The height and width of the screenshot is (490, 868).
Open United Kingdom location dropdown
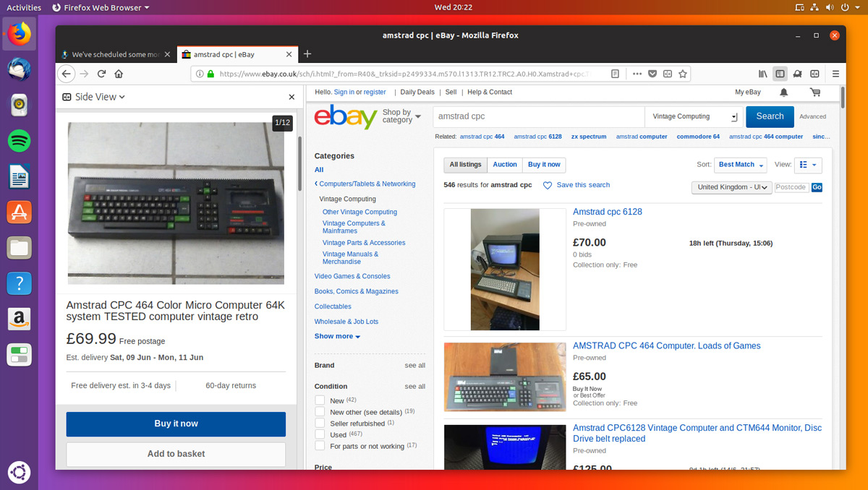coord(732,187)
